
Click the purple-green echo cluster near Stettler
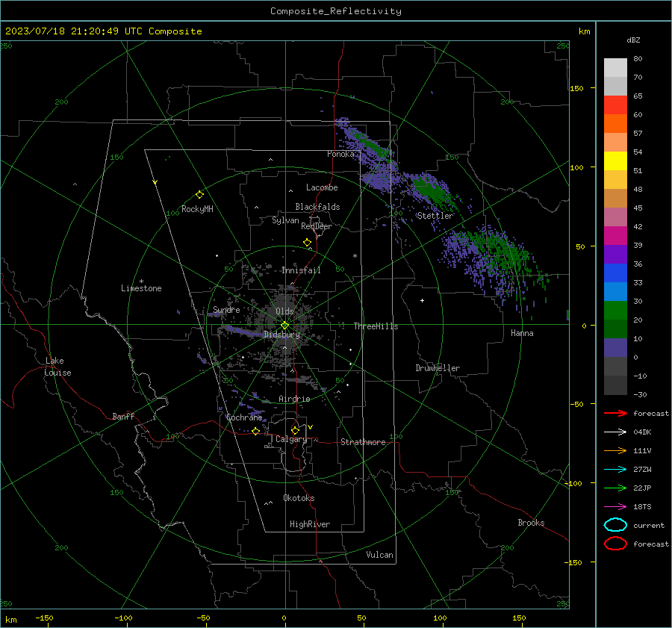pyautogui.click(x=431, y=189)
